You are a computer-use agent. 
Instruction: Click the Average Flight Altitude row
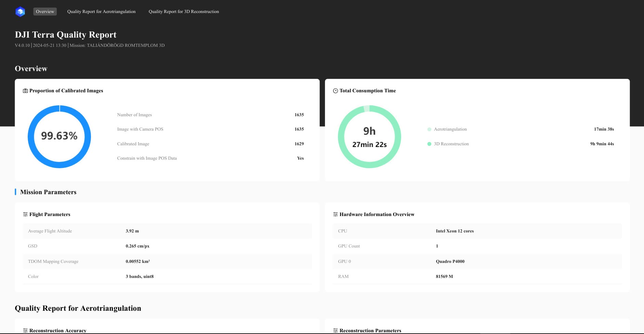pos(167,231)
